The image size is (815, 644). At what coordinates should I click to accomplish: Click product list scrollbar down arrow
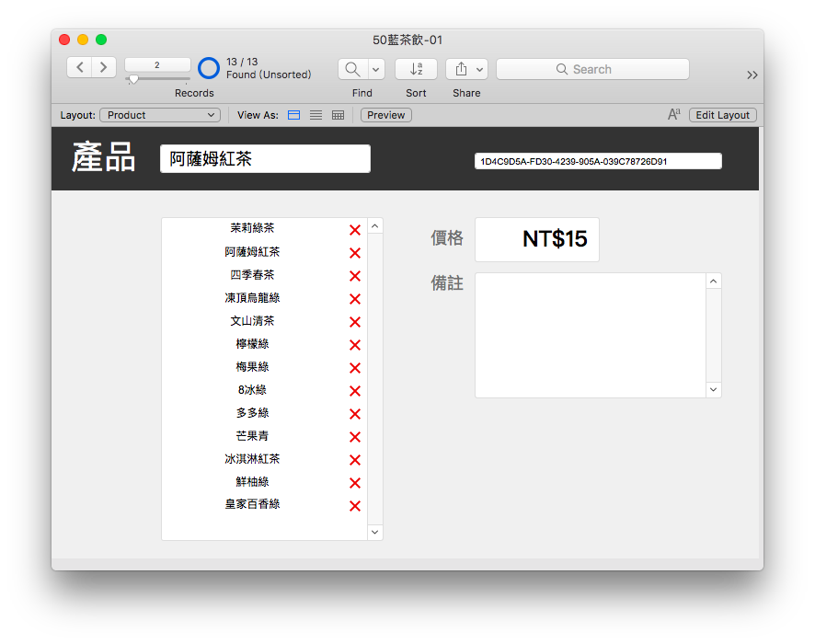click(374, 533)
